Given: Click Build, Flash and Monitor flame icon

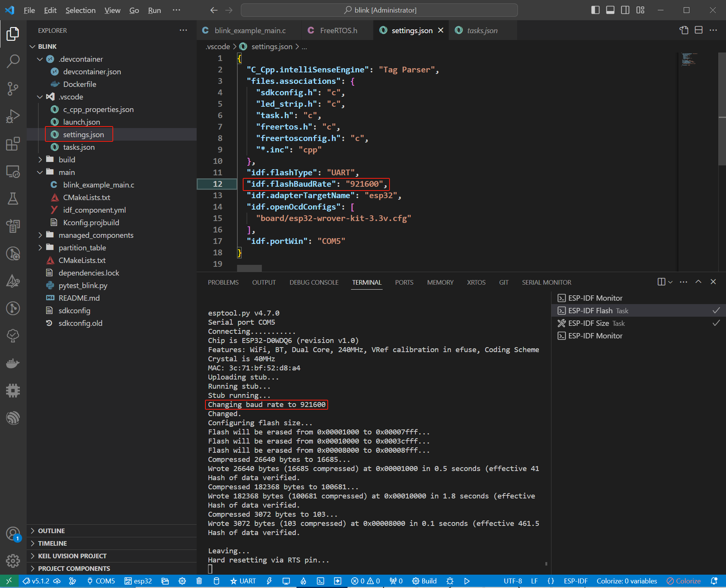Looking at the screenshot, I should (303, 581).
